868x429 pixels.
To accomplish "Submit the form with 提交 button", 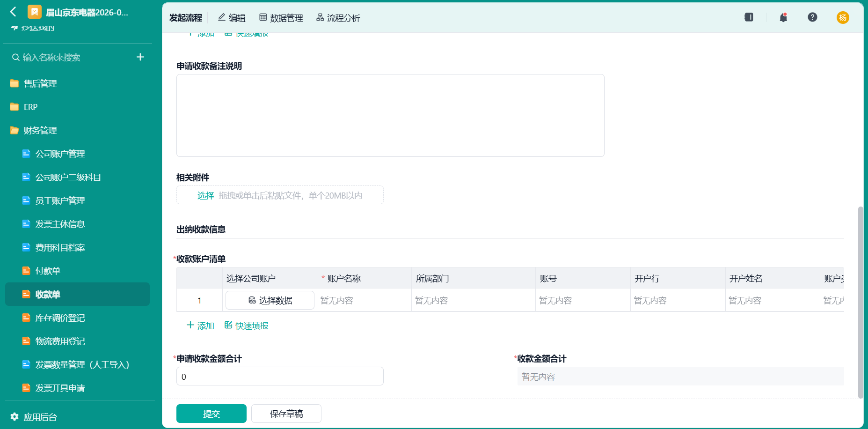I will (212, 414).
